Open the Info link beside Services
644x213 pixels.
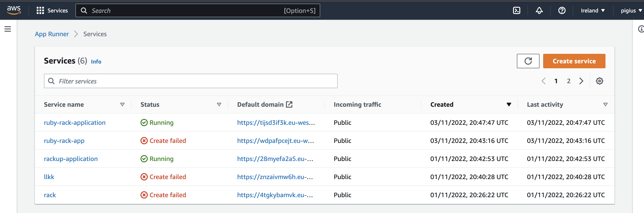coord(96,62)
